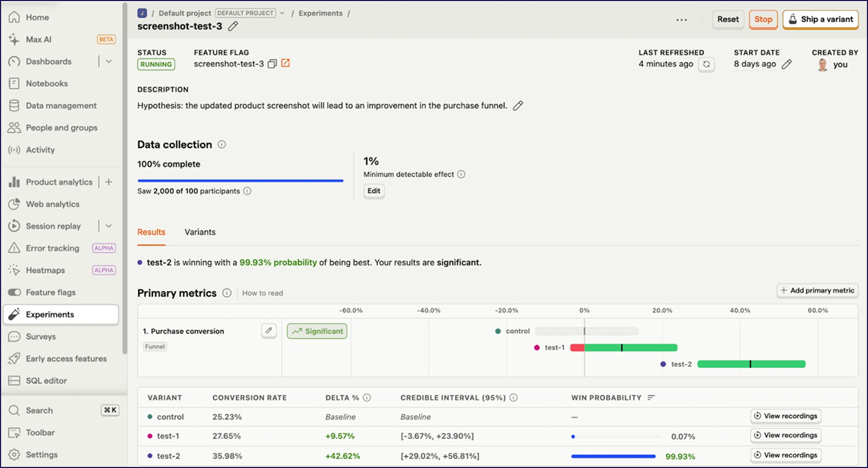Open Error tracking
Image resolution: width=868 pixels, height=468 pixels.
pos(52,248)
